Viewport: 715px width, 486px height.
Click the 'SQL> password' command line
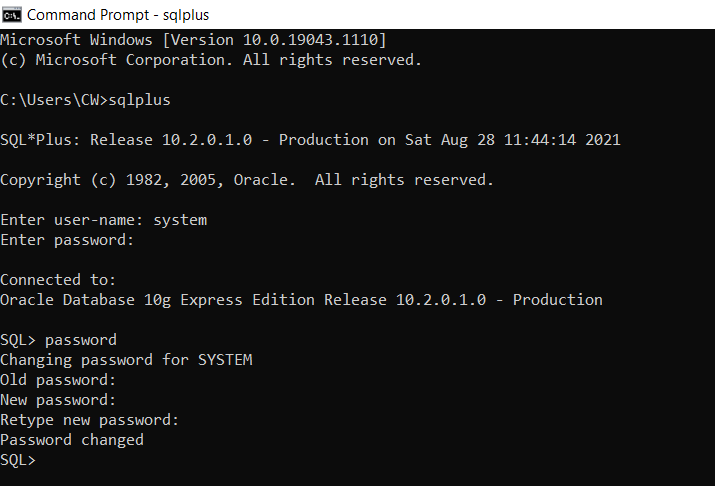pyautogui.click(x=58, y=340)
